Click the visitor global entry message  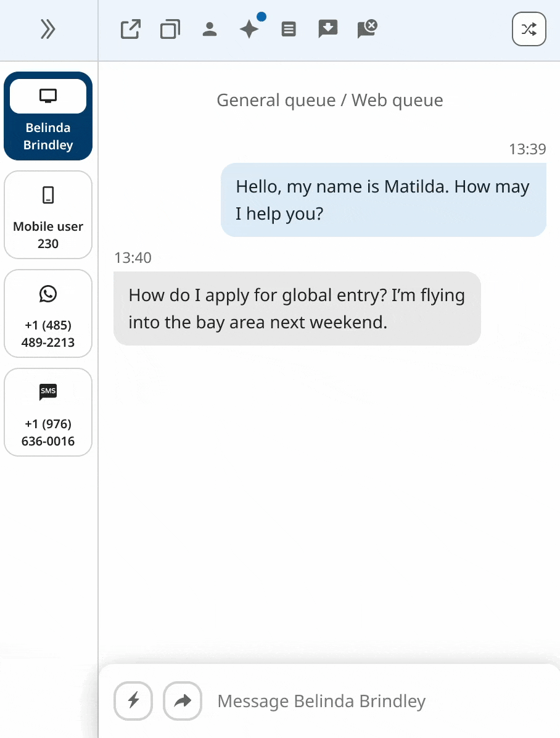coord(297,309)
